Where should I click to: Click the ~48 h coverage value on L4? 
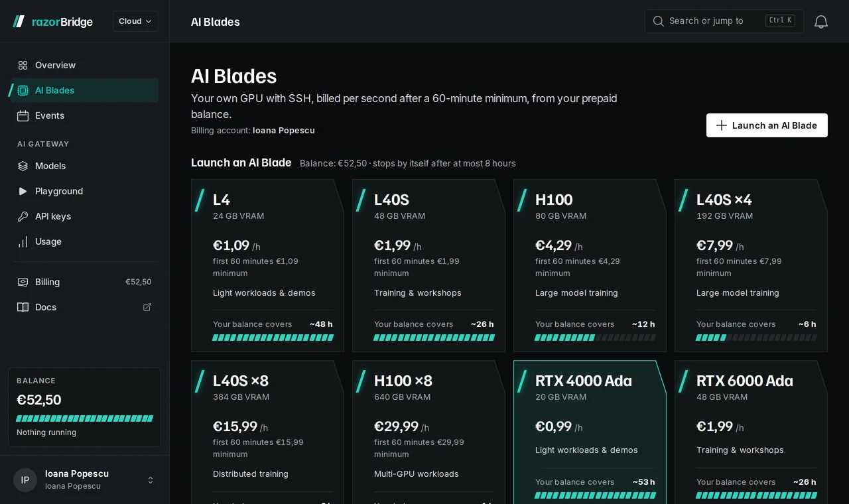pyautogui.click(x=321, y=324)
